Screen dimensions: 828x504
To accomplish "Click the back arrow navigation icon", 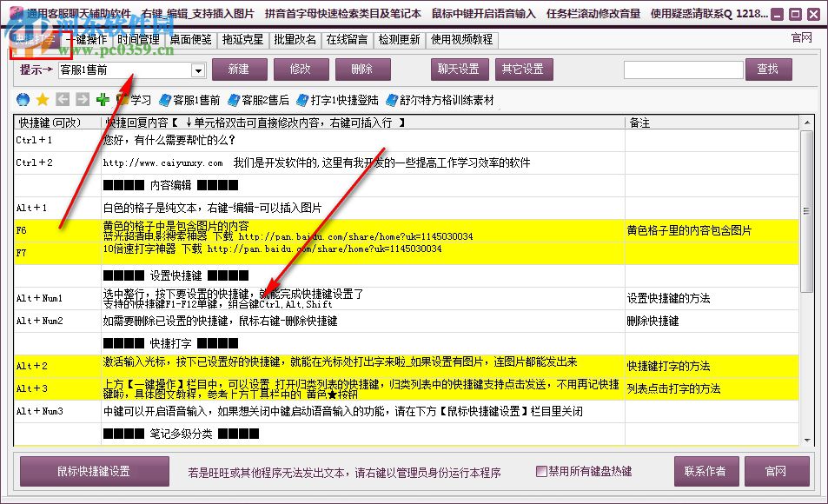I will pos(61,100).
